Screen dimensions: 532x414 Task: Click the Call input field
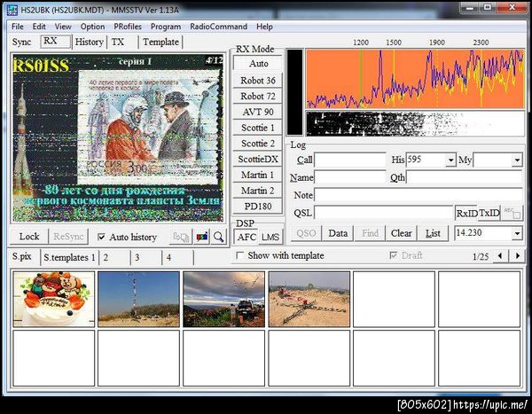click(350, 160)
